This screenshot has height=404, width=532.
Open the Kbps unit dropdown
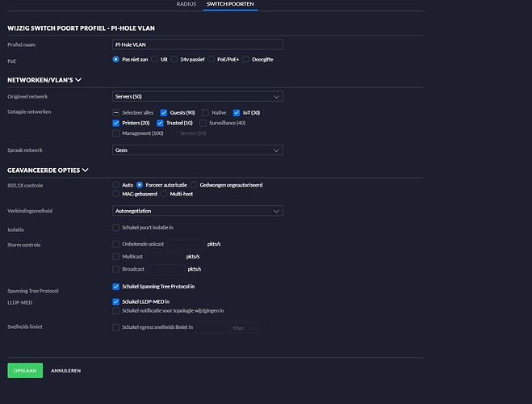243,327
